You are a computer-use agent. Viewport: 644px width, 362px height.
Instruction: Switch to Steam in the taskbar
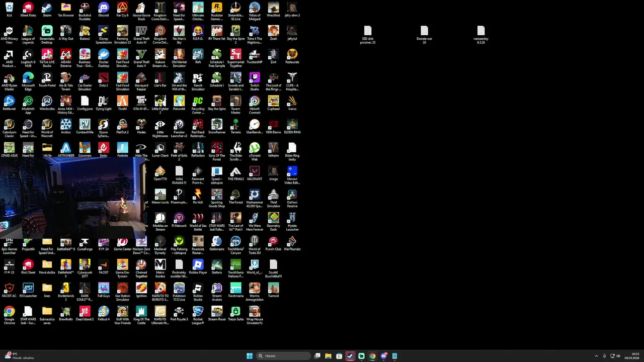point(350,356)
